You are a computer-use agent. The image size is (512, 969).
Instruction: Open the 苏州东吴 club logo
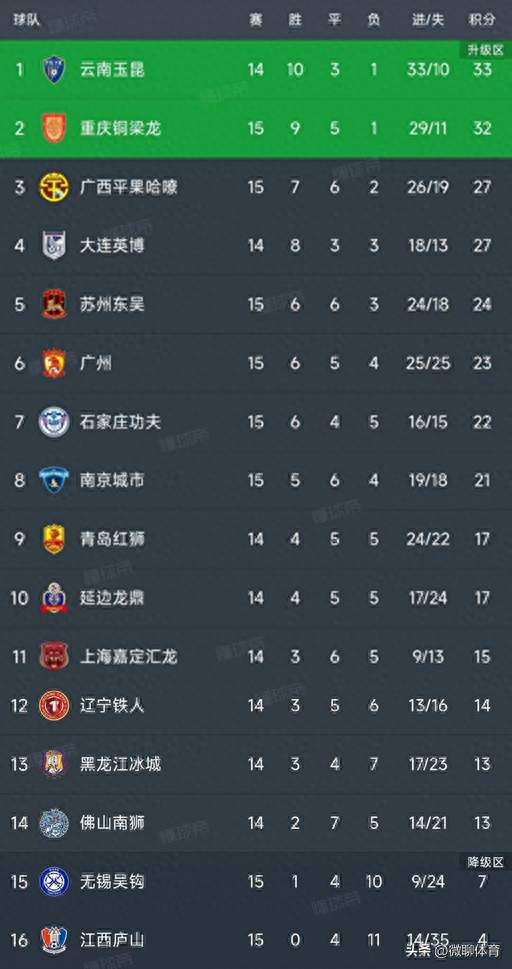54,304
